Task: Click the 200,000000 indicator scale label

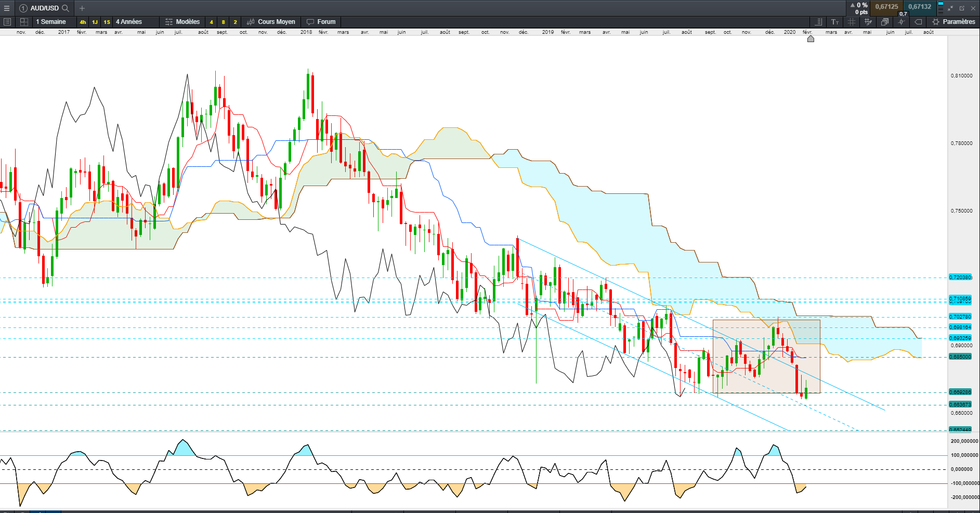Action: tap(964, 441)
